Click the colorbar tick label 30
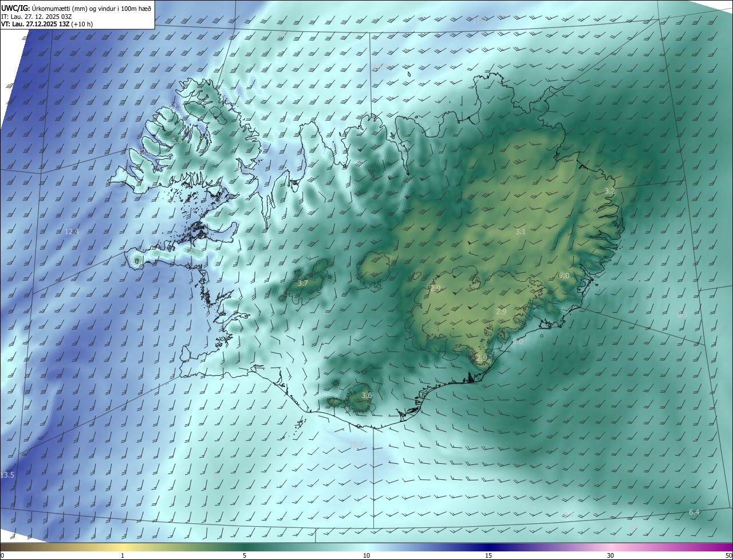This screenshot has height=560, width=733. point(610,555)
